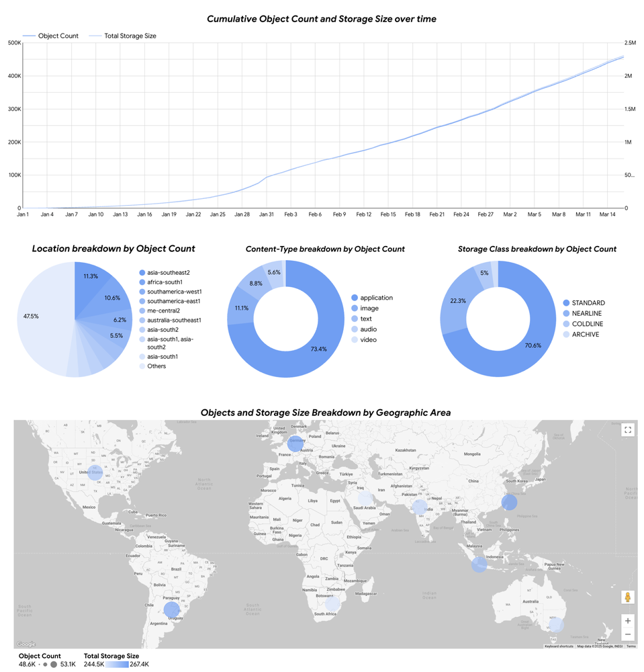The width and height of the screenshot is (644, 672).
Task: Toggle the Object Count series in line chart legend
Action: [50, 36]
